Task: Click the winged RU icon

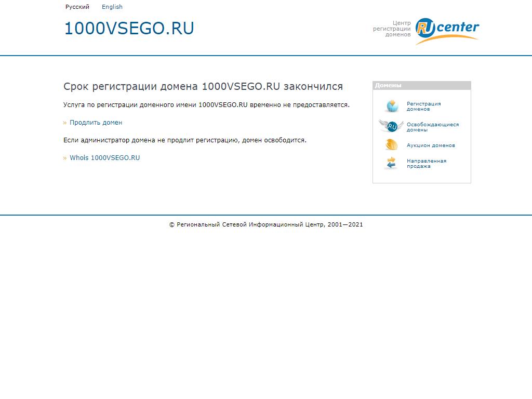Action: 391,126
